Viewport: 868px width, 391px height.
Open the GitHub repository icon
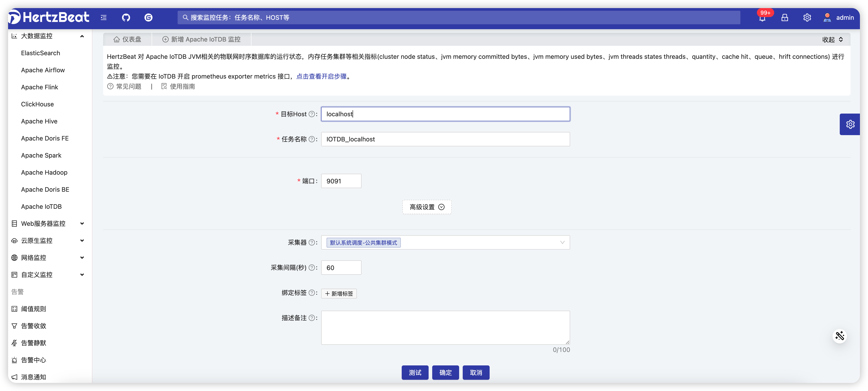pyautogui.click(x=126, y=18)
